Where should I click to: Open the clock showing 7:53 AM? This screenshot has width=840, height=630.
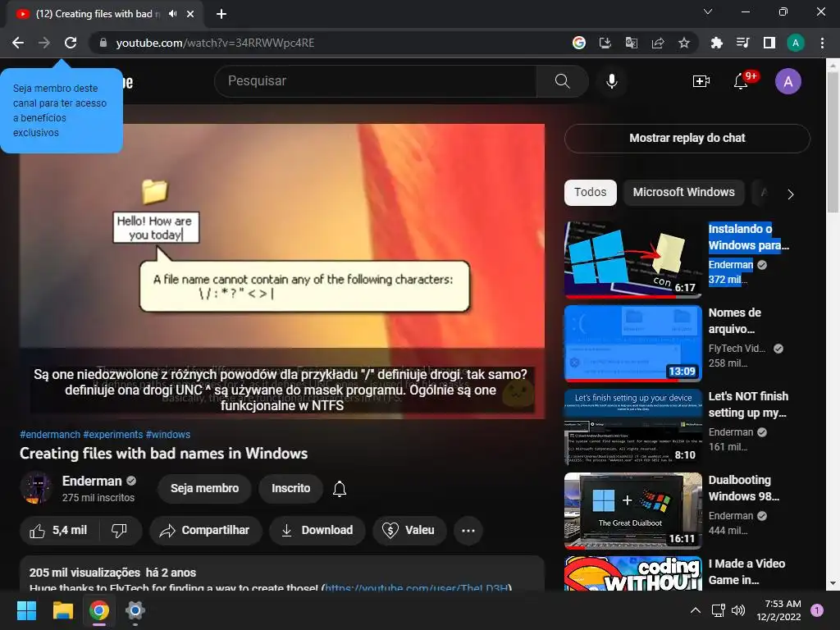(x=778, y=610)
